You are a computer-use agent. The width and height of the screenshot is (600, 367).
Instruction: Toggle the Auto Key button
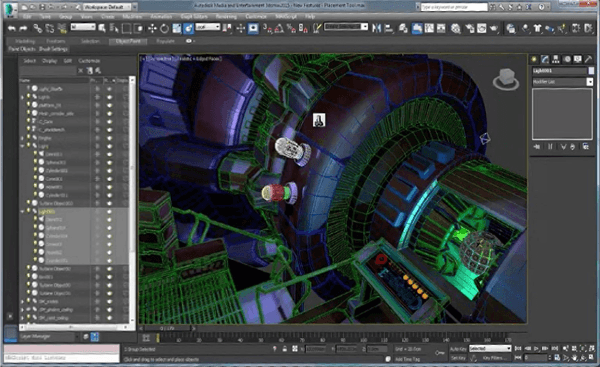458,349
